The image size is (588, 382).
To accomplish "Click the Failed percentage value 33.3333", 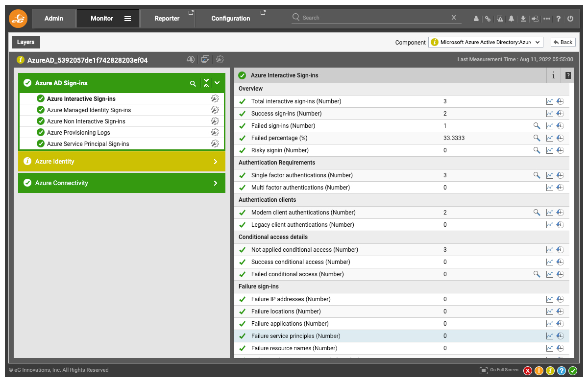I will (x=454, y=138).
